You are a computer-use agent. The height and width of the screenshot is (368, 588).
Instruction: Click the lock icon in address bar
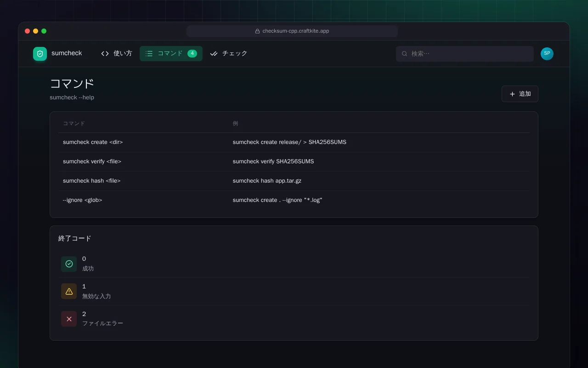tap(258, 31)
